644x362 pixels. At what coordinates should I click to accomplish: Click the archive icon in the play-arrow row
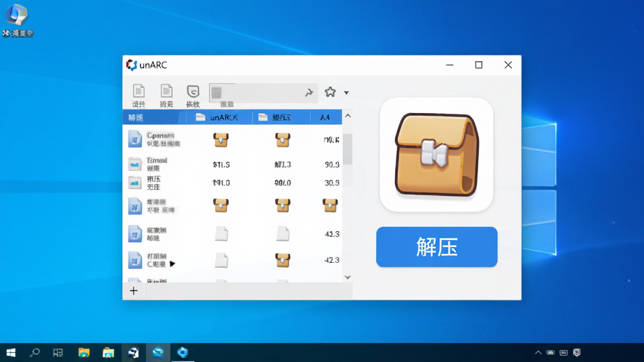coord(282,260)
